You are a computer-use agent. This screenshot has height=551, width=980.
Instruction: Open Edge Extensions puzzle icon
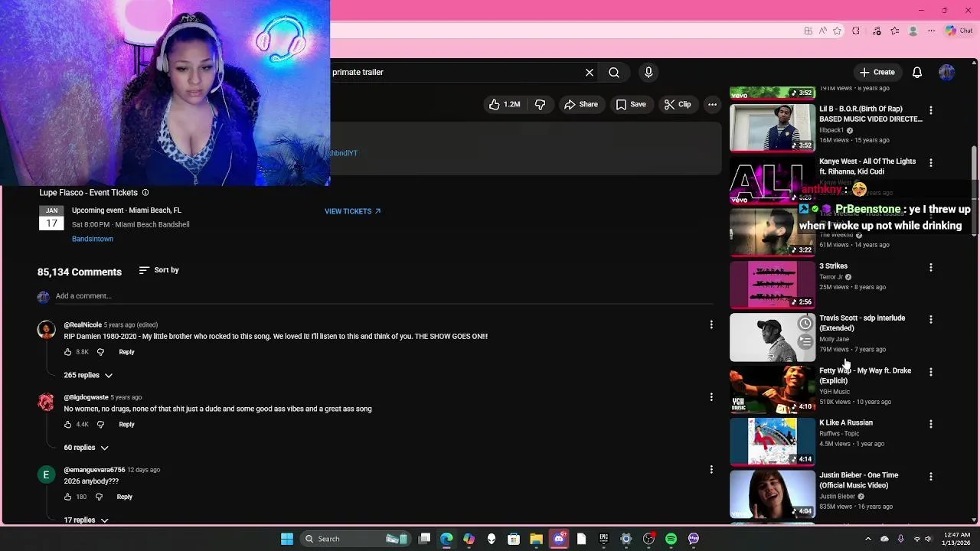[x=856, y=31]
